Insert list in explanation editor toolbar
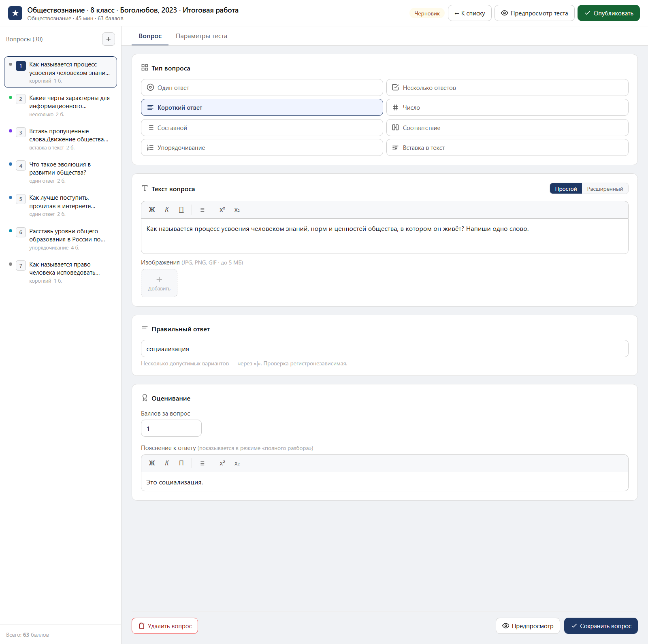 click(x=202, y=463)
